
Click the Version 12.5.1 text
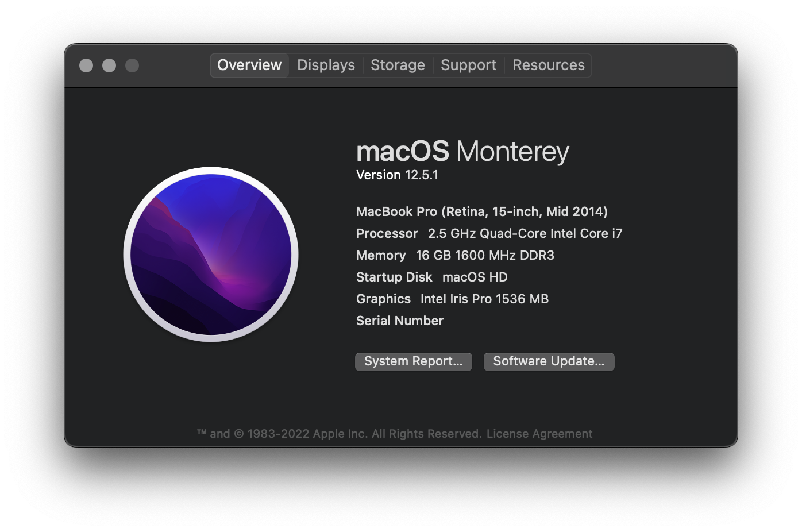[x=397, y=175]
